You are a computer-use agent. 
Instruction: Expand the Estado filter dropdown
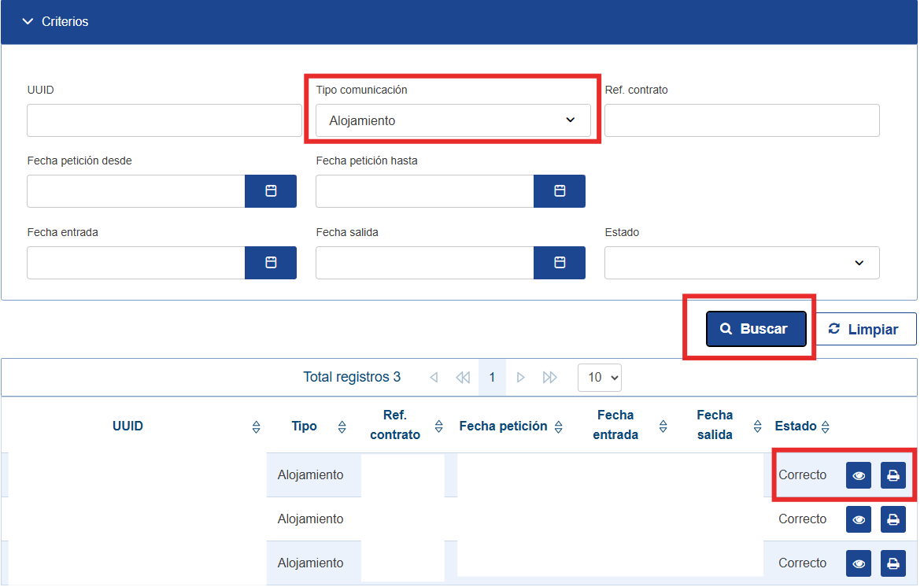[x=741, y=263]
